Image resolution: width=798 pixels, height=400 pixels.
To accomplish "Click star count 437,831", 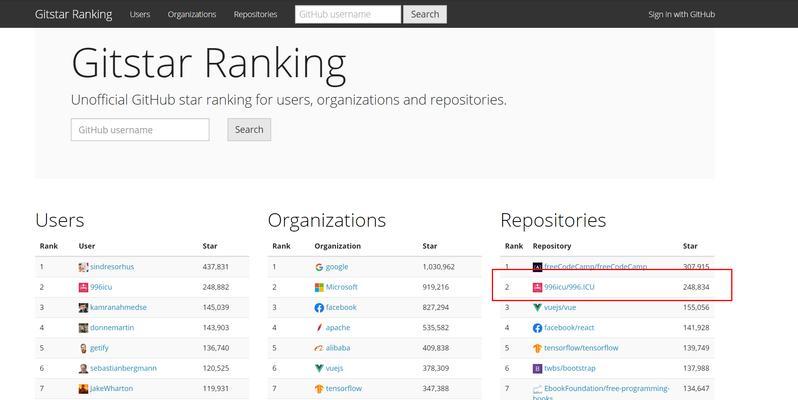I will (x=216, y=267).
